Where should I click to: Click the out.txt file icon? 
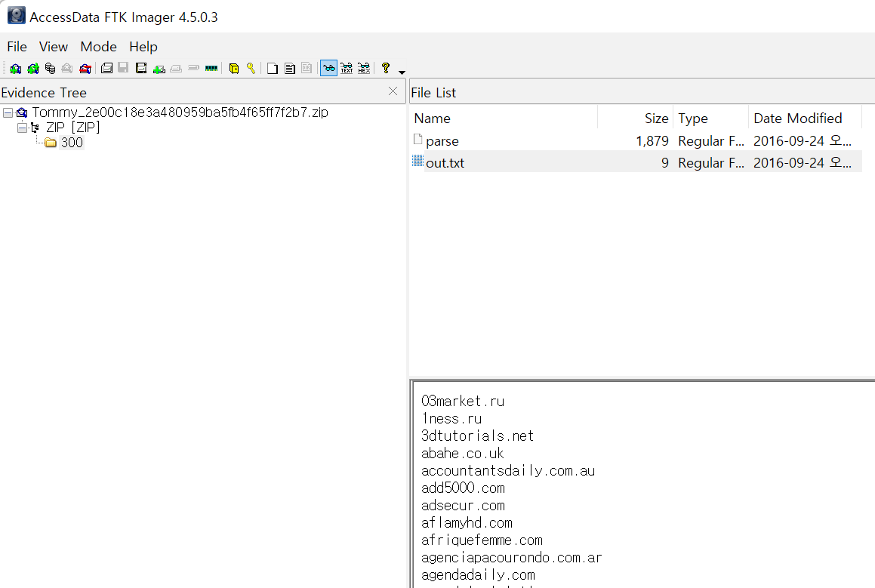coord(417,162)
